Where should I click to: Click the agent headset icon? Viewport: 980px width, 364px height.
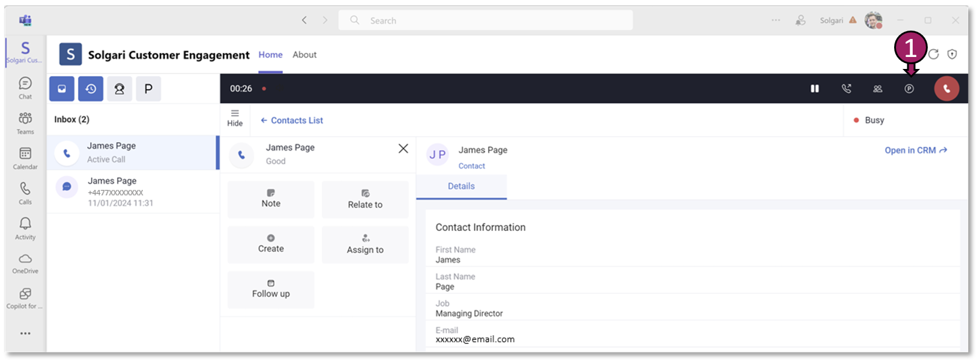(119, 89)
